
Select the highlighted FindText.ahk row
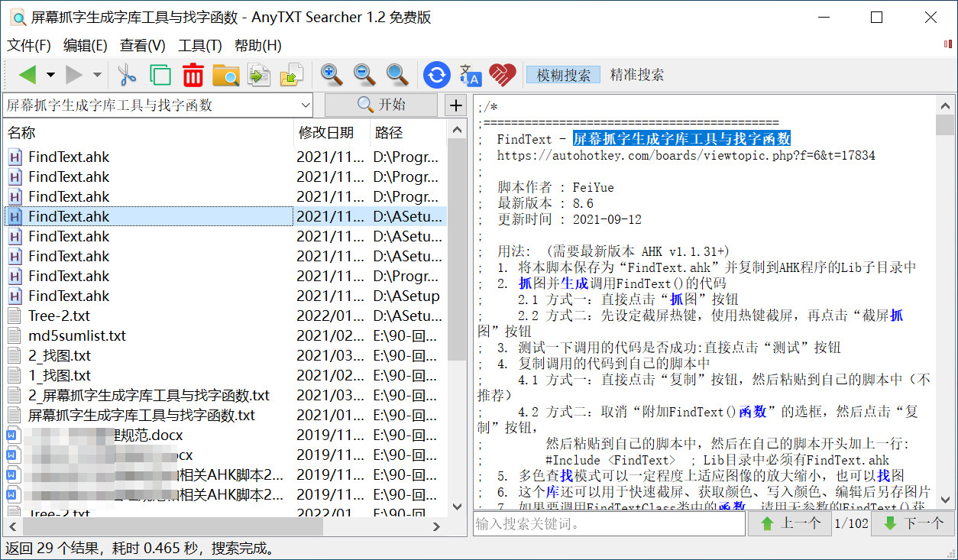pyautogui.click(x=225, y=216)
